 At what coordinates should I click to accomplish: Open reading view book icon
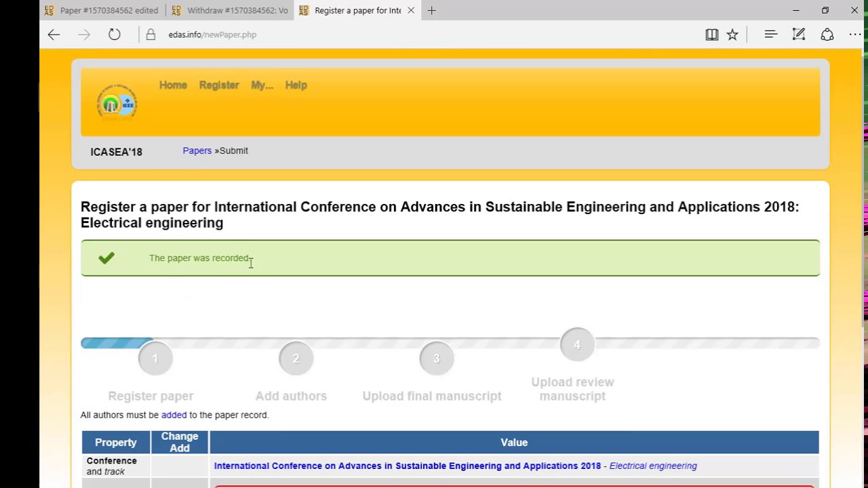pos(712,35)
